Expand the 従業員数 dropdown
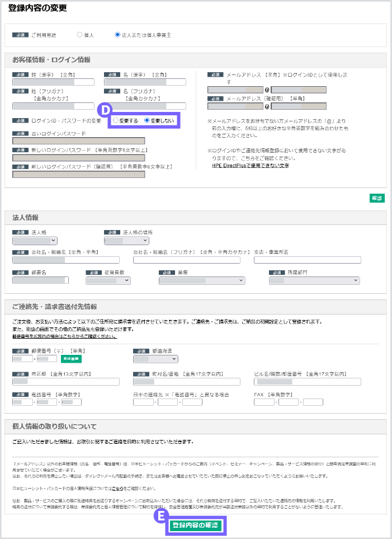392x539 pixels. coord(108,280)
